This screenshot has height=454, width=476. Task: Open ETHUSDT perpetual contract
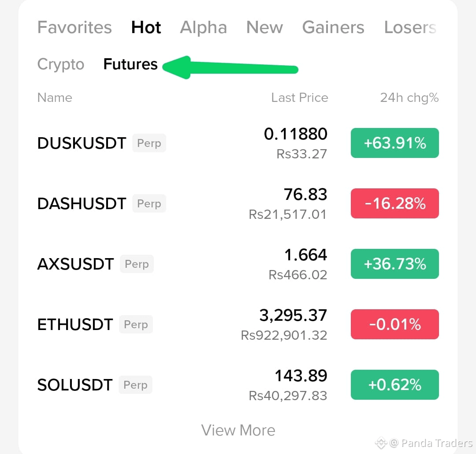point(238,324)
